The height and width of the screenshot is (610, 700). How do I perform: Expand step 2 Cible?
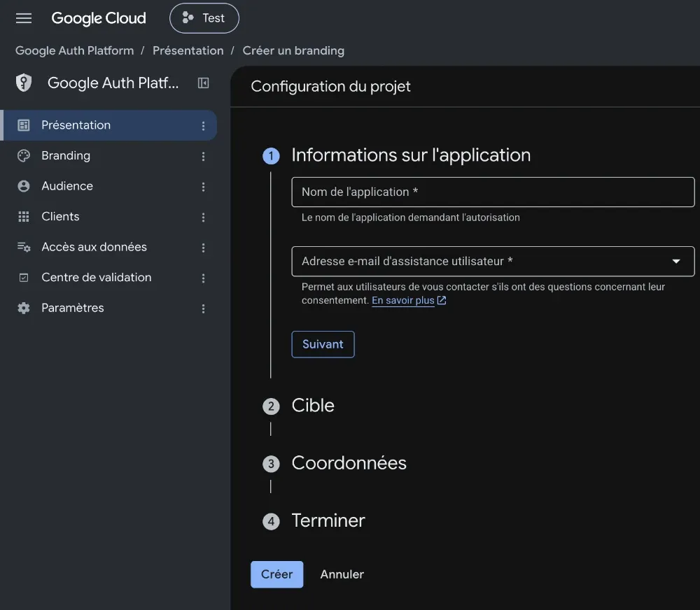(313, 406)
